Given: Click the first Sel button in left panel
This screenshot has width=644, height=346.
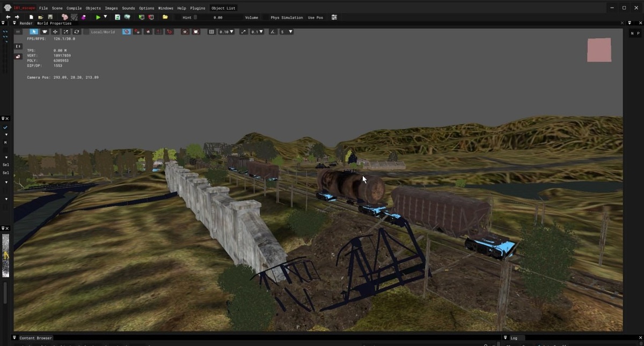Looking at the screenshot, I should (x=6, y=165).
